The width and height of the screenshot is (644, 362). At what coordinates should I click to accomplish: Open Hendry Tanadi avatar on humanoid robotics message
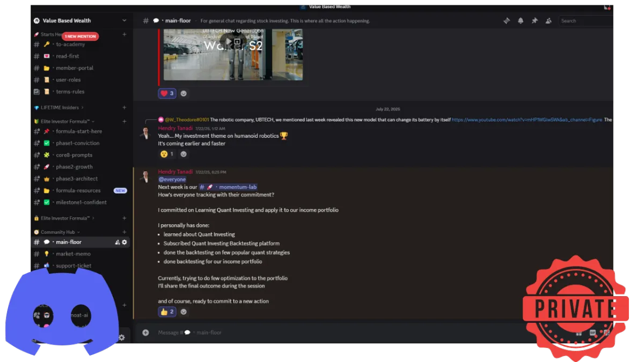(145, 133)
